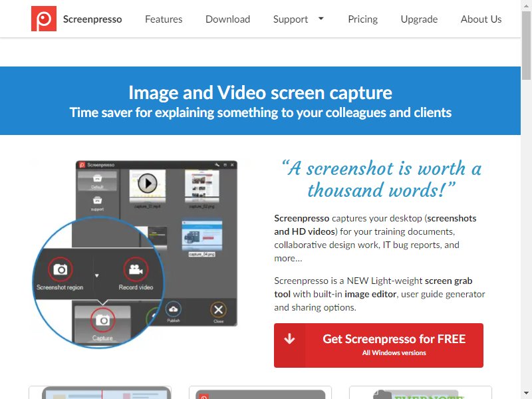
Task: Click the "Time saver for explaining something" subtitle
Action: click(x=260, y=112)
